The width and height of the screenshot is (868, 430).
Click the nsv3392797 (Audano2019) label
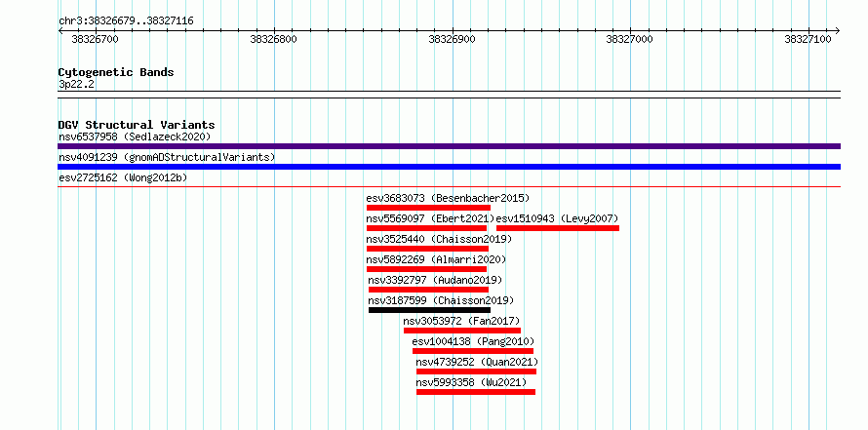[435, 280]
